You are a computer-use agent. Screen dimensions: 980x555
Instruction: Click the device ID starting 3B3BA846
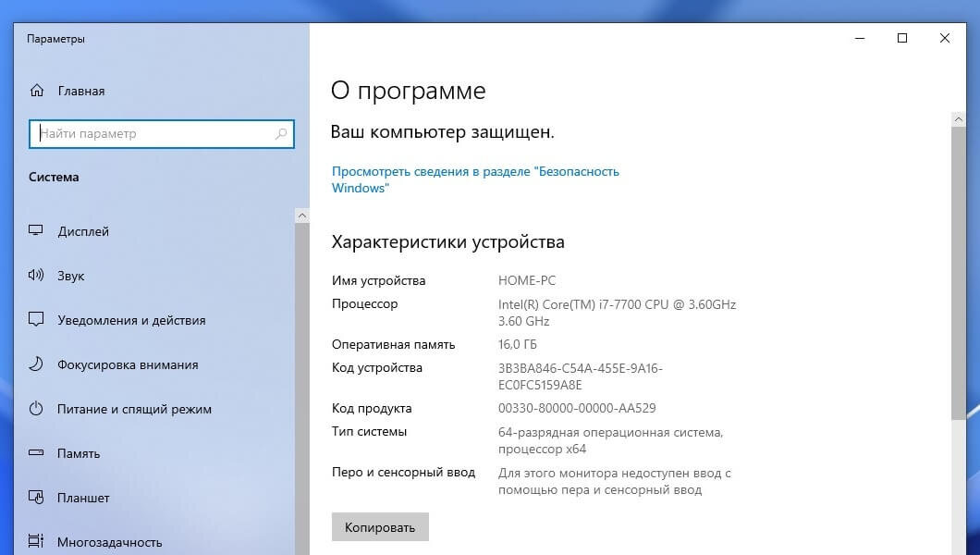pos(580,376)
